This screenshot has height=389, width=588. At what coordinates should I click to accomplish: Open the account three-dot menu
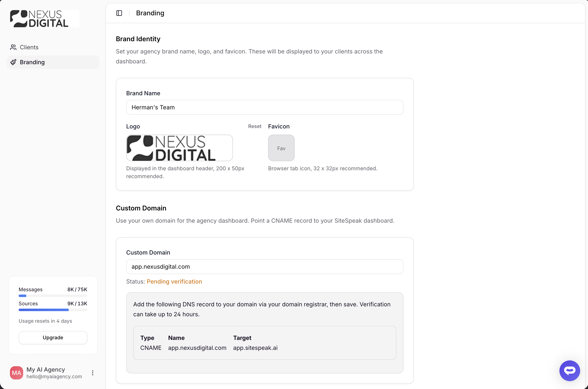(93, 373)
